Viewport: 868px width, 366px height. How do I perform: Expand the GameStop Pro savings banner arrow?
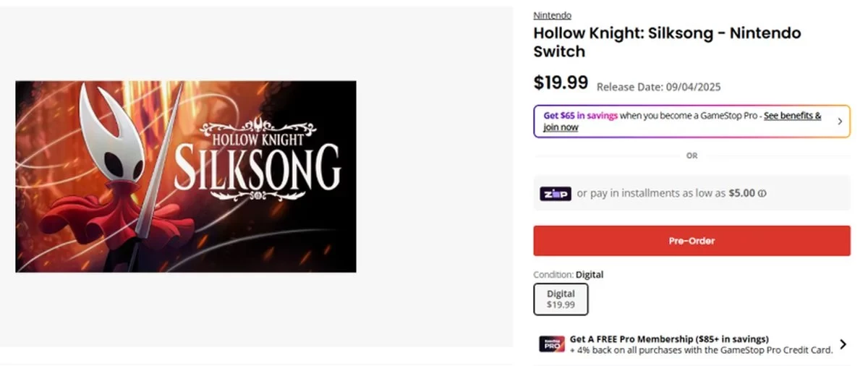pyautogui.click(x=840, y=122)
